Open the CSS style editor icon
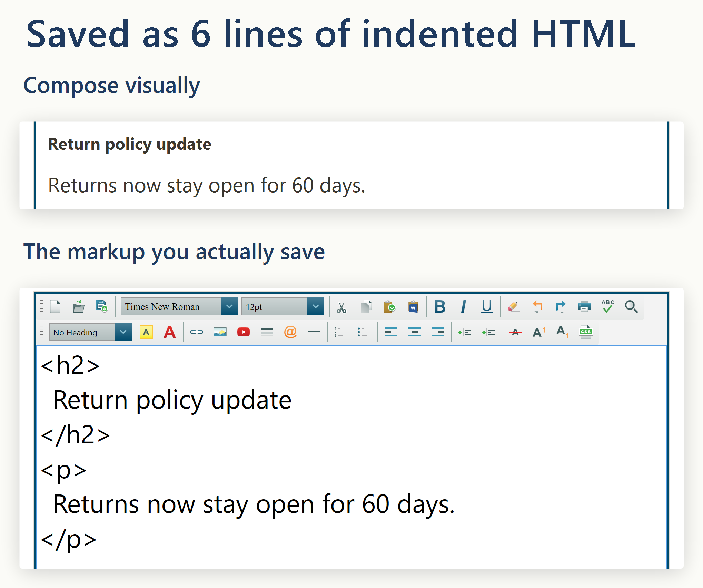 pos(585,332)
